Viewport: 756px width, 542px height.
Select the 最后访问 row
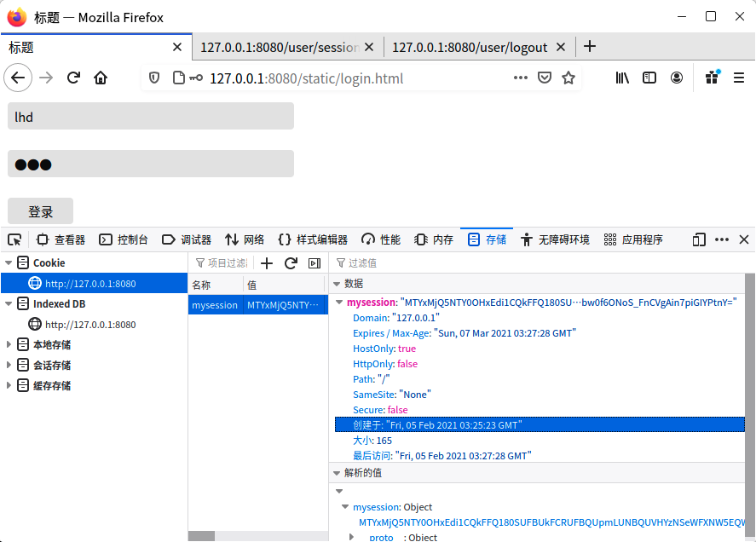(540, 456)
